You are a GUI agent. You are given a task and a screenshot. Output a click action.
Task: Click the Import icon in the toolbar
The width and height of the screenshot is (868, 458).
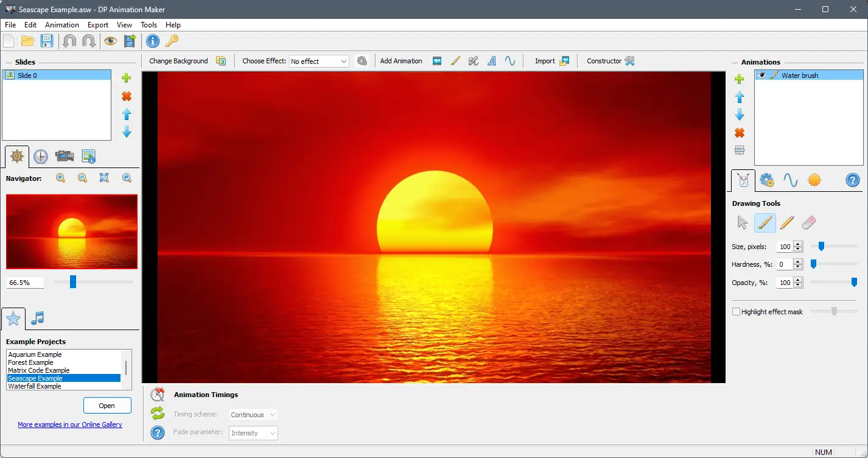pos(564,61)
